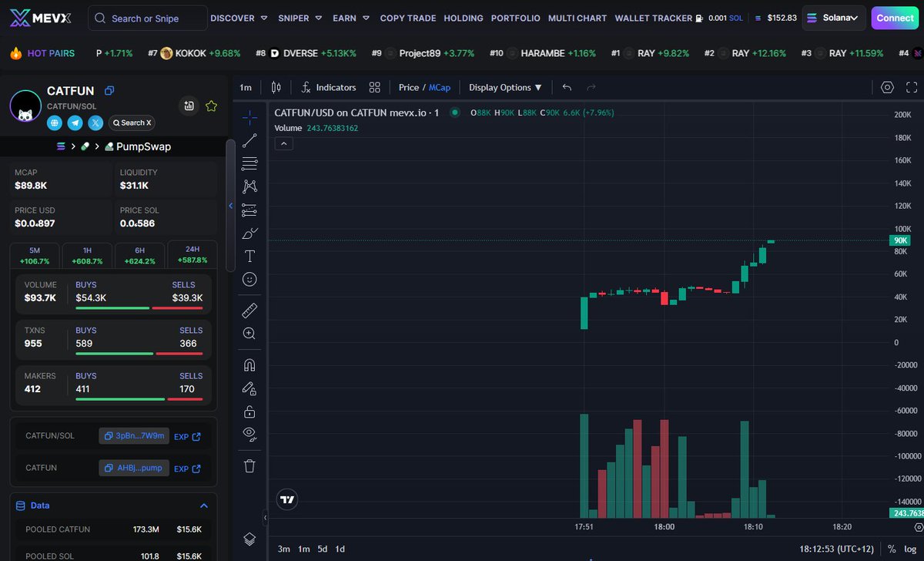Select the 1H stats tab
The image size is (924, 561).
(87, 255)
